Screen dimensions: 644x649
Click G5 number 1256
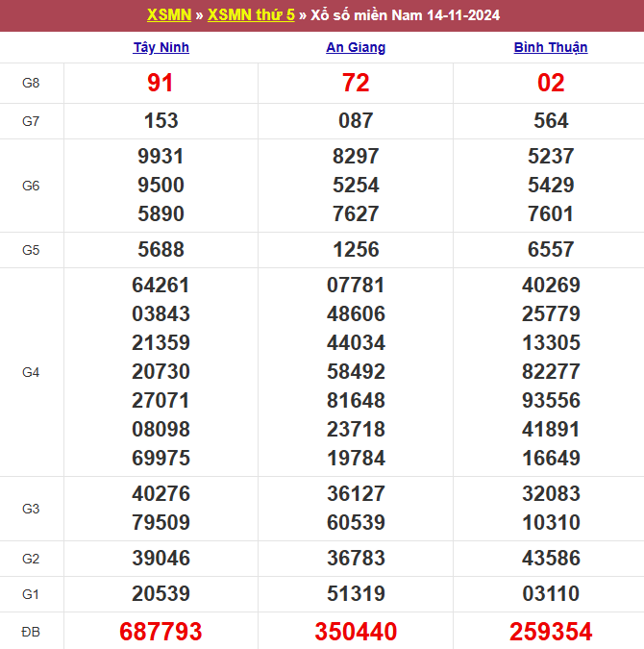coord(356,250)
